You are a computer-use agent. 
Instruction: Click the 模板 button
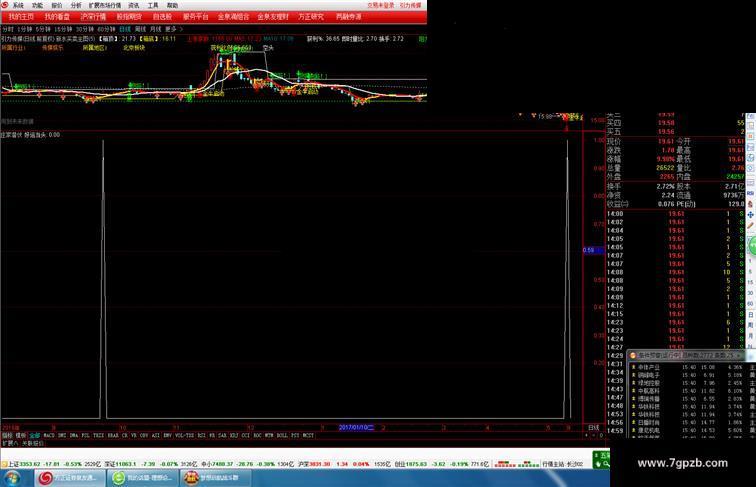(x=21, y=435)
